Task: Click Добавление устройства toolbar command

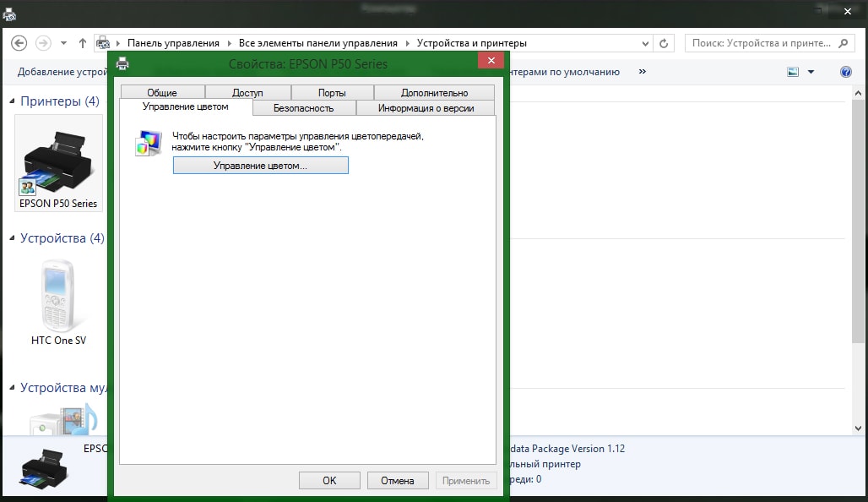Action: (x=62, y=72)
